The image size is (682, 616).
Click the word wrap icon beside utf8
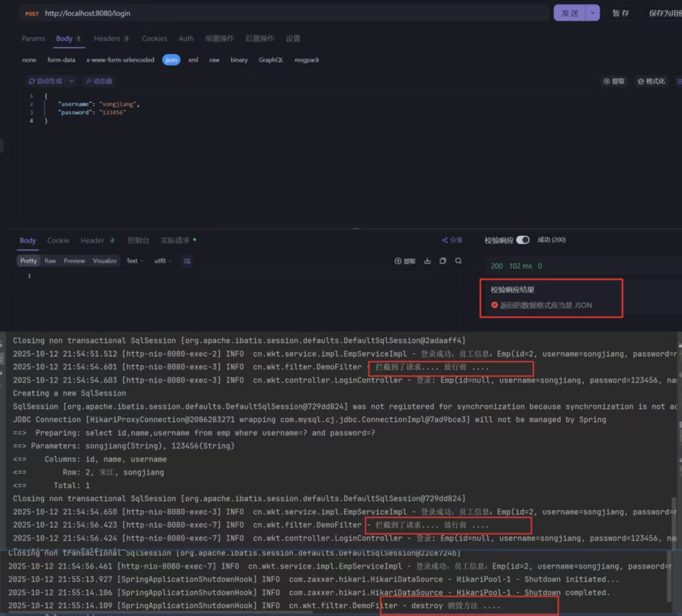pyautogui.click(x=187, y=261)
